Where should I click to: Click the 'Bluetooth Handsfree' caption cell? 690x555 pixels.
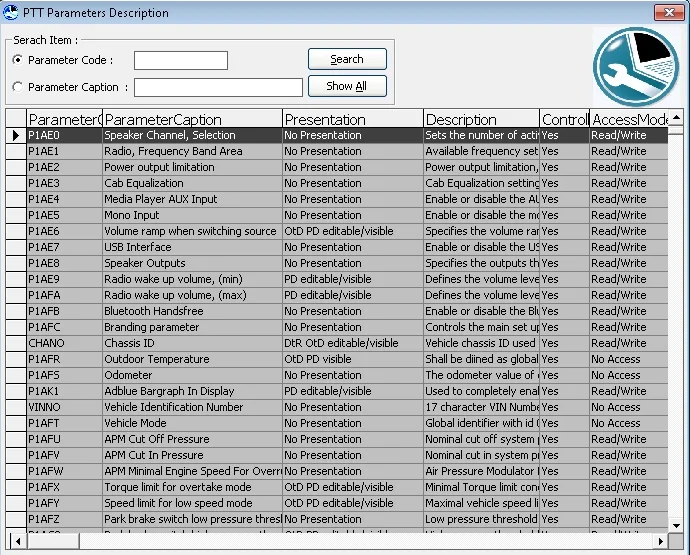tap(192, 311)
